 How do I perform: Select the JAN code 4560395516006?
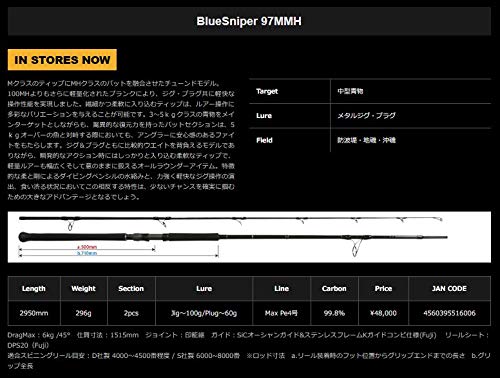pos(449,313)
